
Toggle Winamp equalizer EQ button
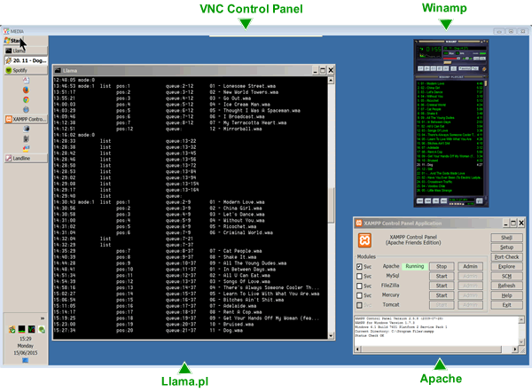click(476, 59)
